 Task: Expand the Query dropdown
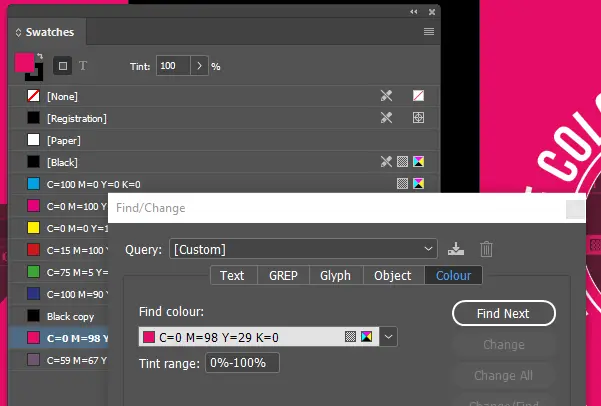click(x=428, y=249)
